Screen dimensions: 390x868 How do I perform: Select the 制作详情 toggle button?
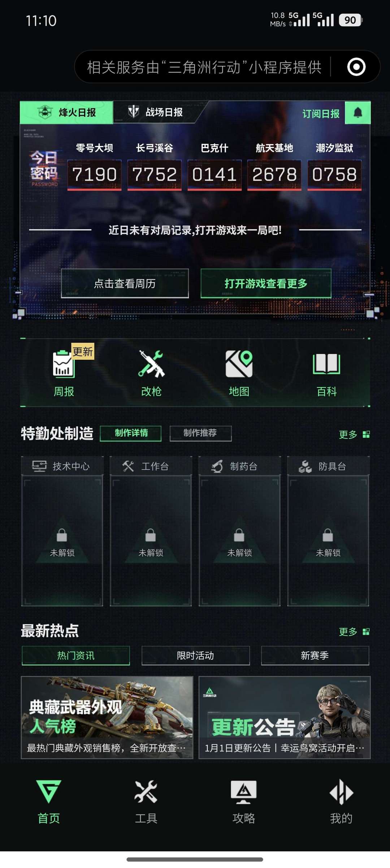[x=131, y=433]
